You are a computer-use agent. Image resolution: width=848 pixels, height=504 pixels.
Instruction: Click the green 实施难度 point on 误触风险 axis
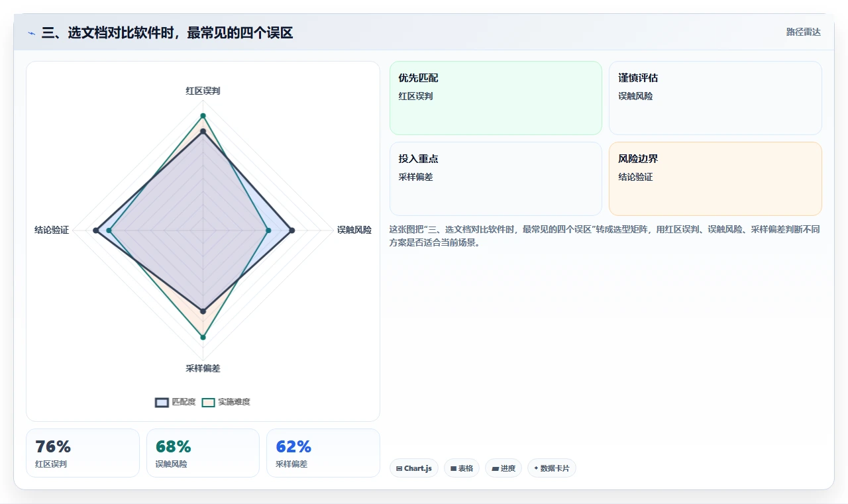coord(268,230)
